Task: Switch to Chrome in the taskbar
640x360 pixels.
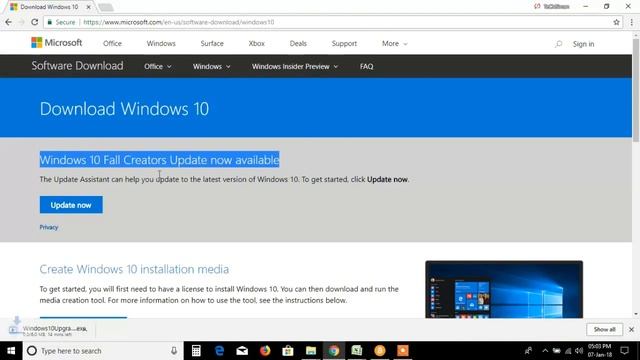Action: pyautogui.click(x=334, y=351)
